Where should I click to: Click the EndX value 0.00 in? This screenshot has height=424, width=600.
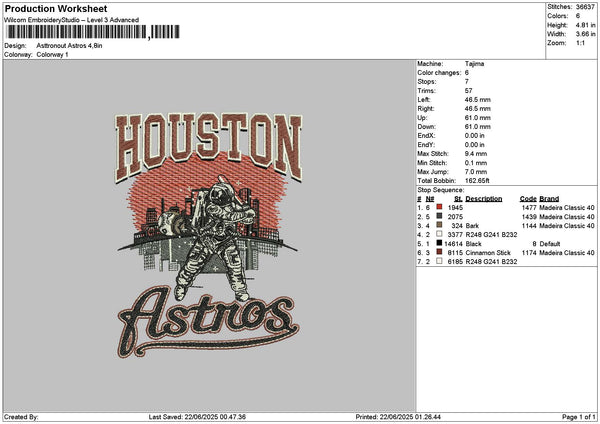tap(474, 135)
